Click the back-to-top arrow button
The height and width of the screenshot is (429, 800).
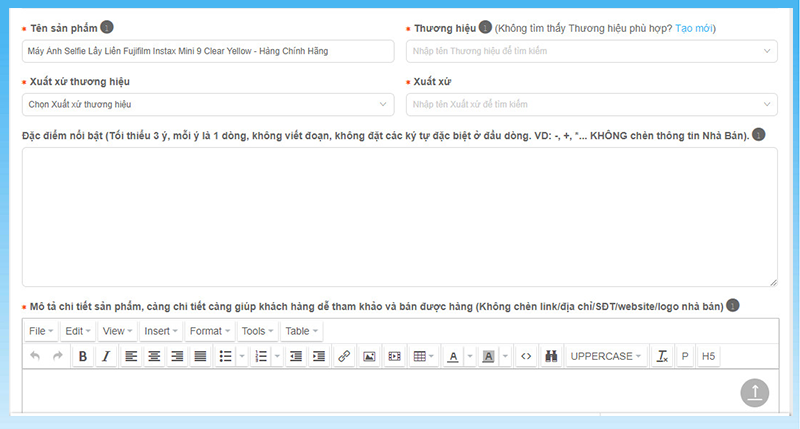click(x=755, y=392)
